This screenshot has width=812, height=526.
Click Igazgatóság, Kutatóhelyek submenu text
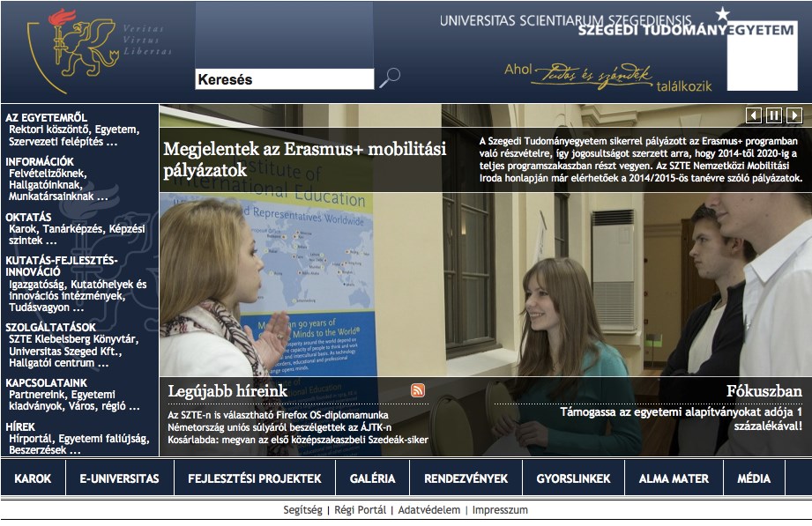[78, 296]
